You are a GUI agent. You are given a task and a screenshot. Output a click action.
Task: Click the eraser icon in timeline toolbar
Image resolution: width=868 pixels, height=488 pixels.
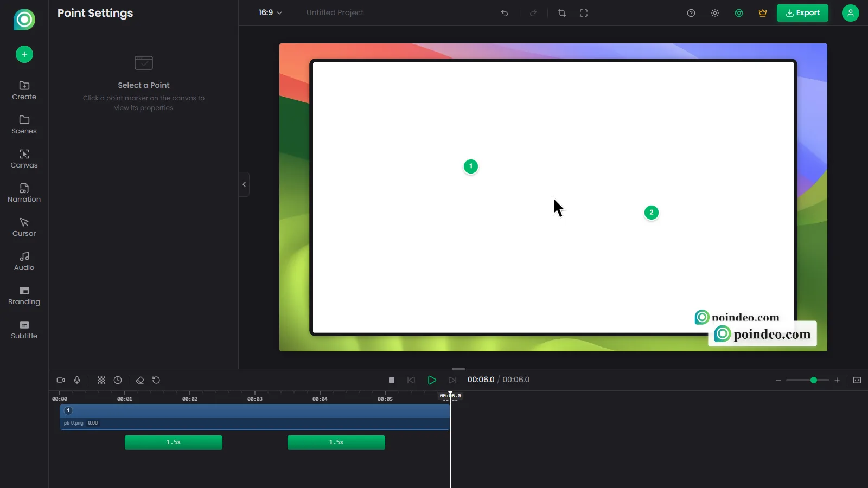140,380
